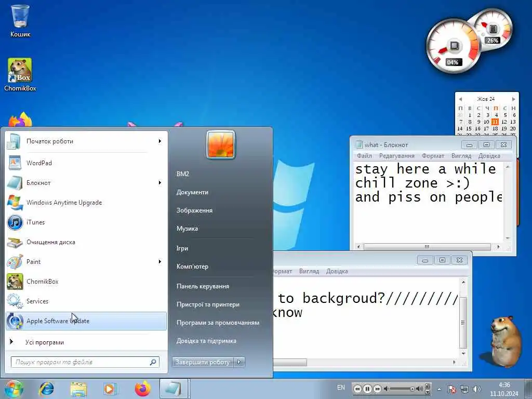Launch iTunes from the Start menu
Screen dimensions: 532x399
click(x=86, y=222)
